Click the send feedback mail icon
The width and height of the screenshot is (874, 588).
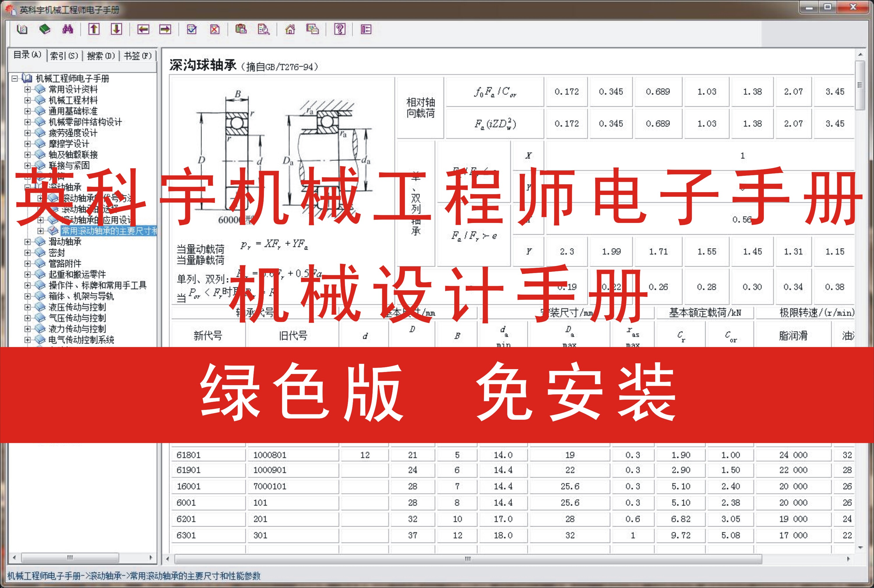click(313, 30)
